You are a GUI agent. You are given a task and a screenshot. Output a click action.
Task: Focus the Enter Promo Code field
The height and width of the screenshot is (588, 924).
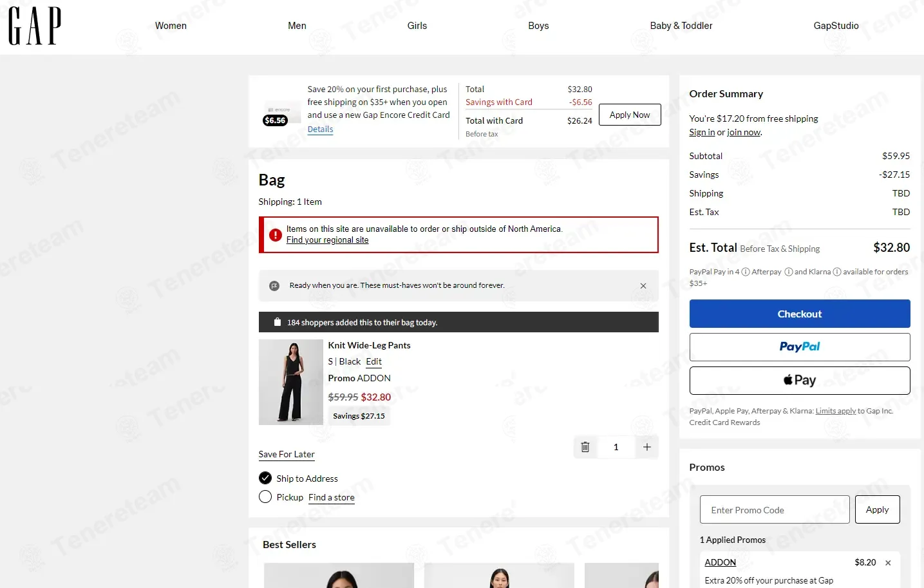pyautogui.click(x=775, y=509)
